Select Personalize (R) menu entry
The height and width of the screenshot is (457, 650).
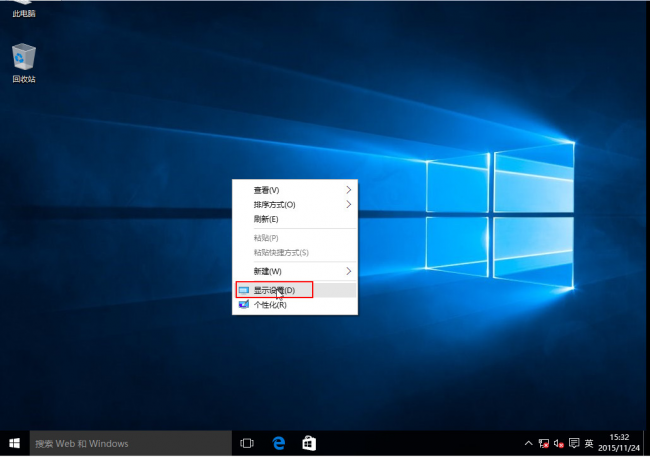click(x=295, y=305)
